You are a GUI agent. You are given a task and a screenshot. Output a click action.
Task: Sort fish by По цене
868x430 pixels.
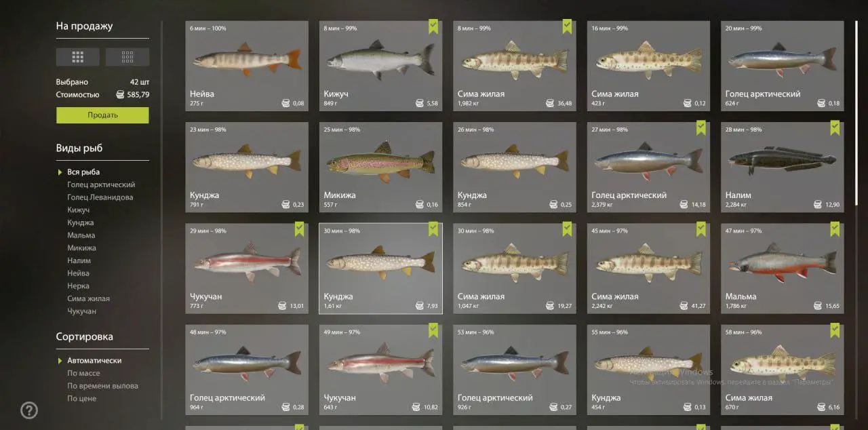pos(81,398)
